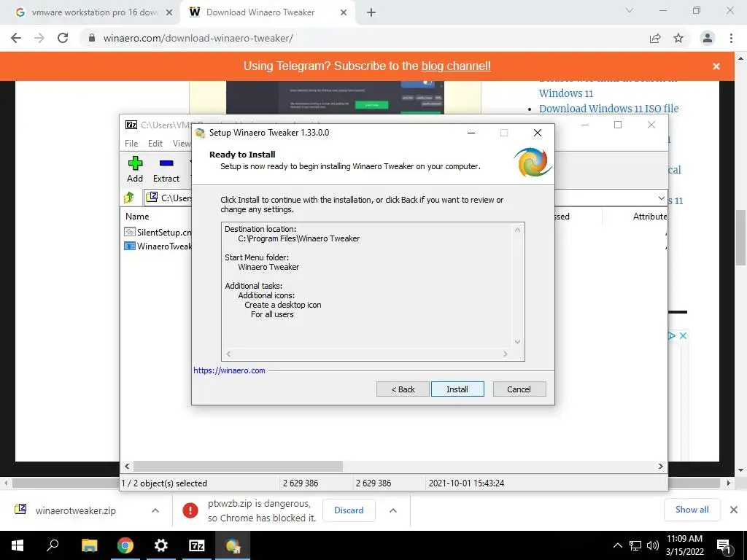747x560 pixels.
Task: Expand options for winaerotweaker.zip download
Action: [x=155, y=510]
